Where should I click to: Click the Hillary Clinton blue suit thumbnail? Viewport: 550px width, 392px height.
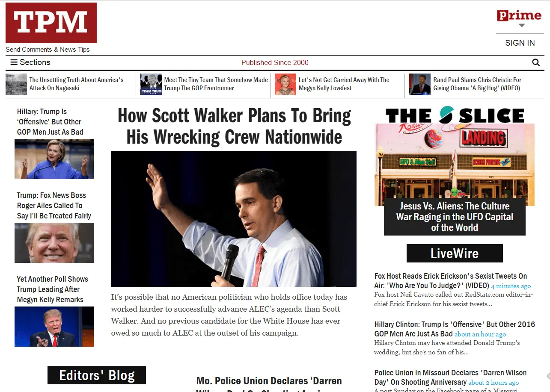click(54, 159)
